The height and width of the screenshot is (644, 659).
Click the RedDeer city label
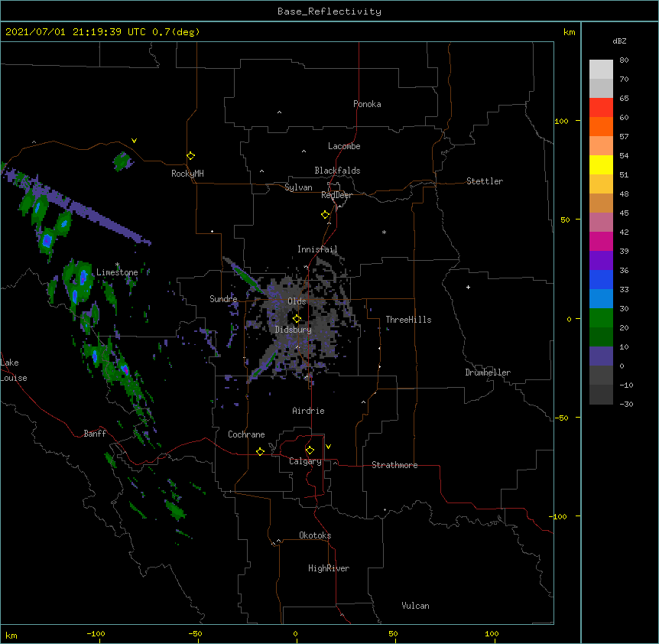pos(336,195)
